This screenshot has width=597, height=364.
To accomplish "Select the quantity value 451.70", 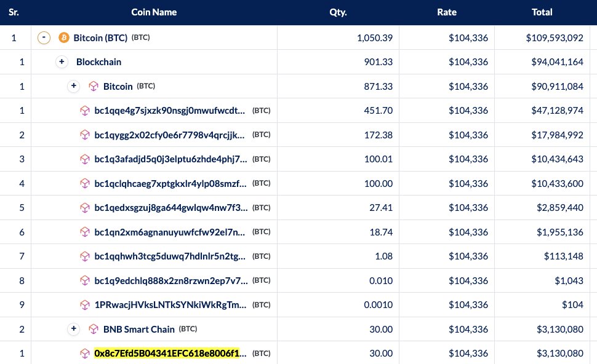I will coord(378,111).
